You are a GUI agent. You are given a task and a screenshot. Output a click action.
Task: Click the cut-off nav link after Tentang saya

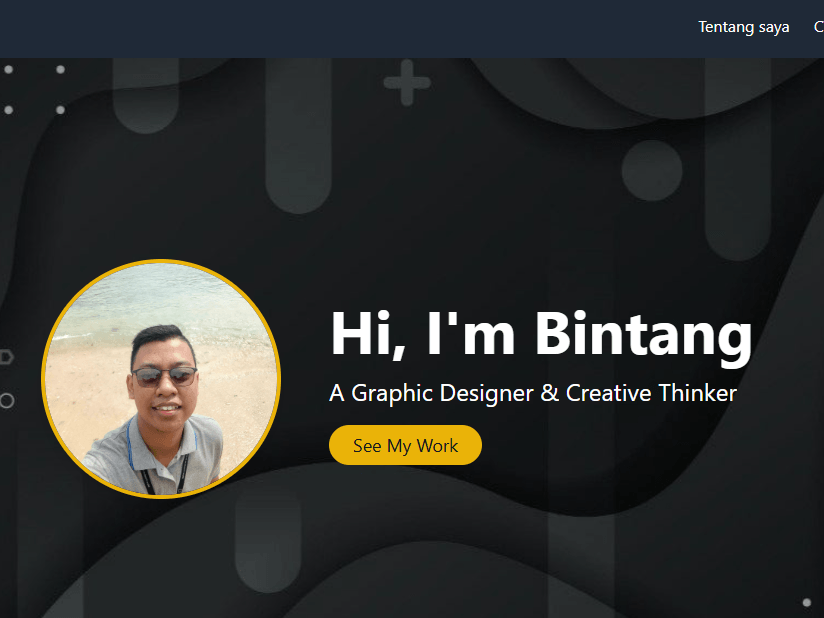click(818, 27)
